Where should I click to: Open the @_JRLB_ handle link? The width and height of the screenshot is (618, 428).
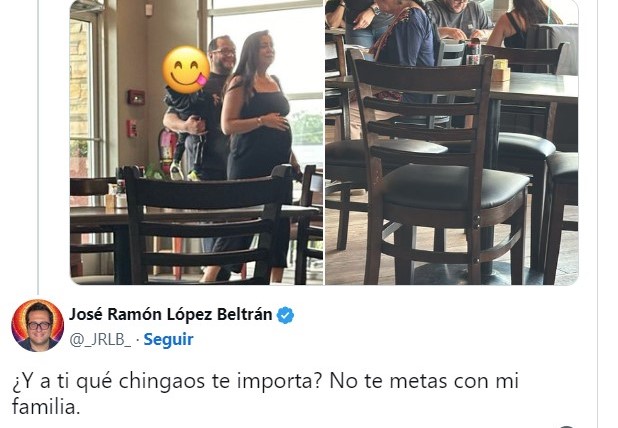101,339
